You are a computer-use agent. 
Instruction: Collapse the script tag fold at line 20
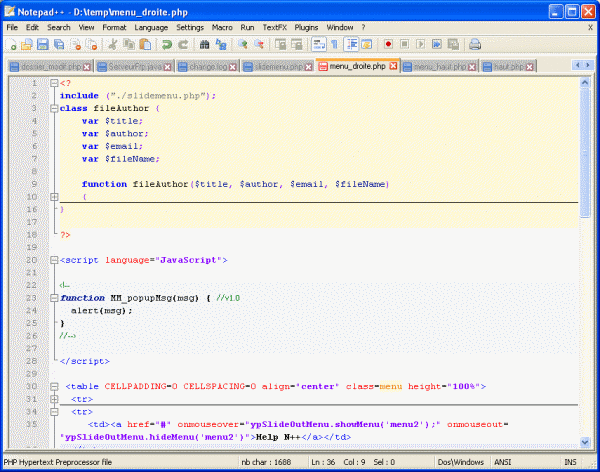[x=54, y=260]
